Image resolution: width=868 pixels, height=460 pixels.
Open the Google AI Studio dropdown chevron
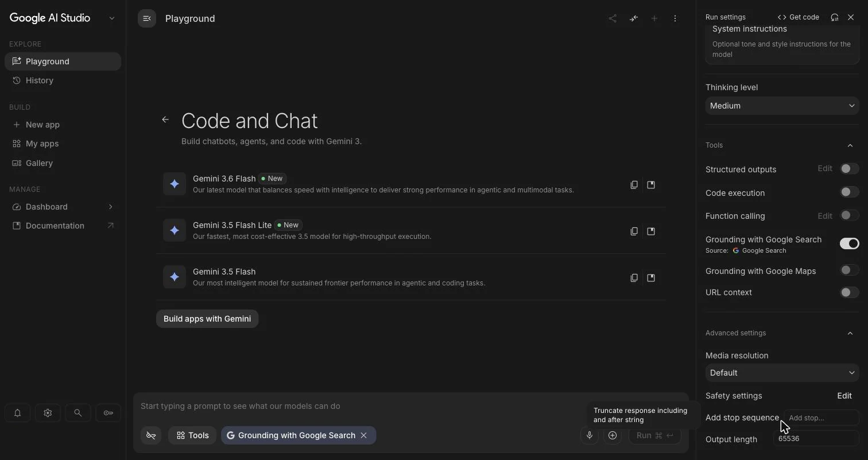pos(112,18)
